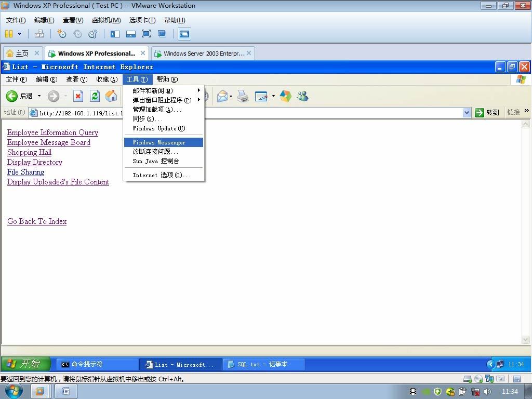Open Shopping Hall link
The height and width of the screenshot is (399, 532).
coord(30,152)
